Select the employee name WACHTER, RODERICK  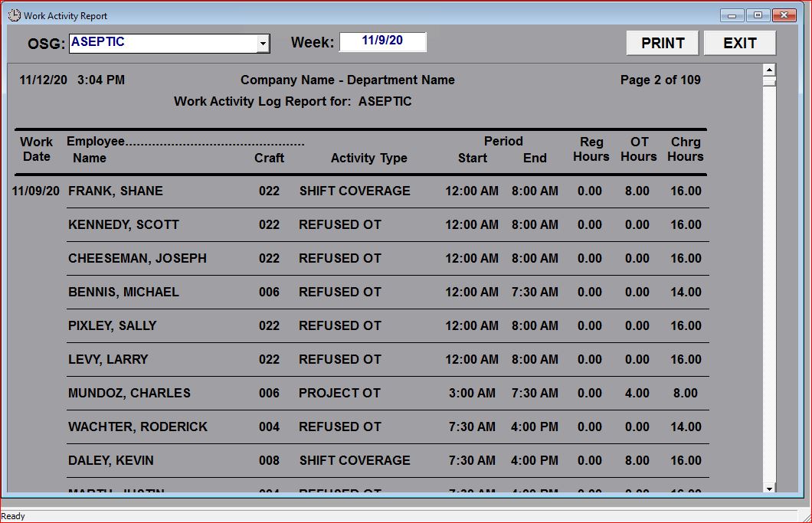pyautogui.click(x=138, y=427)
